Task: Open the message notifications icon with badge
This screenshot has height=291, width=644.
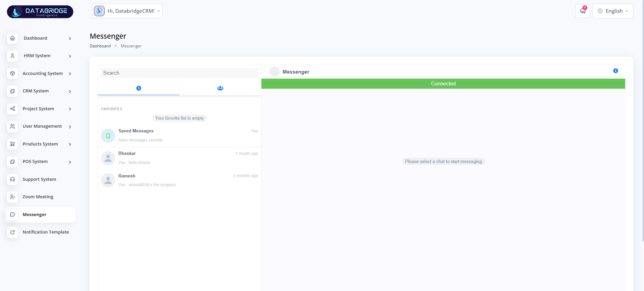Action: pos(583,11)
